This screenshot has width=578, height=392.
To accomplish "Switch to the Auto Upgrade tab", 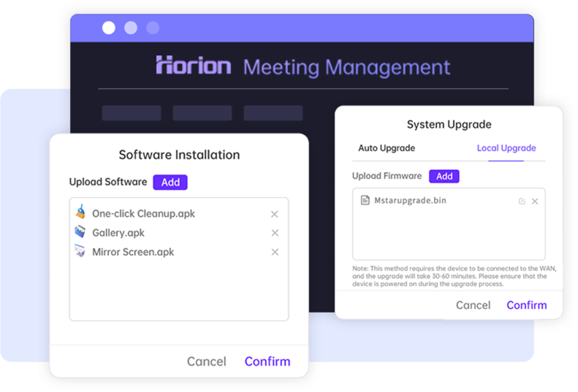I will 387,148.
